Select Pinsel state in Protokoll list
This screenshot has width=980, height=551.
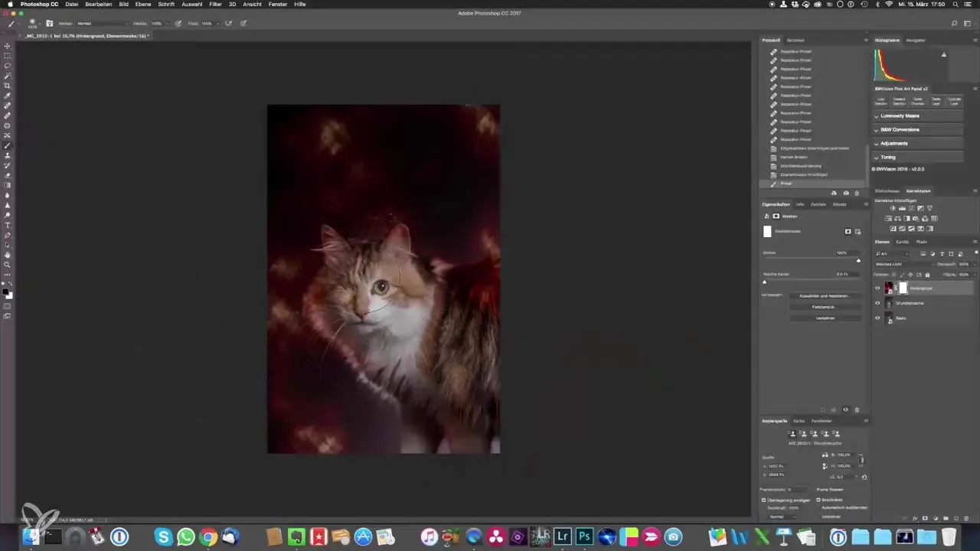point(814,184)
